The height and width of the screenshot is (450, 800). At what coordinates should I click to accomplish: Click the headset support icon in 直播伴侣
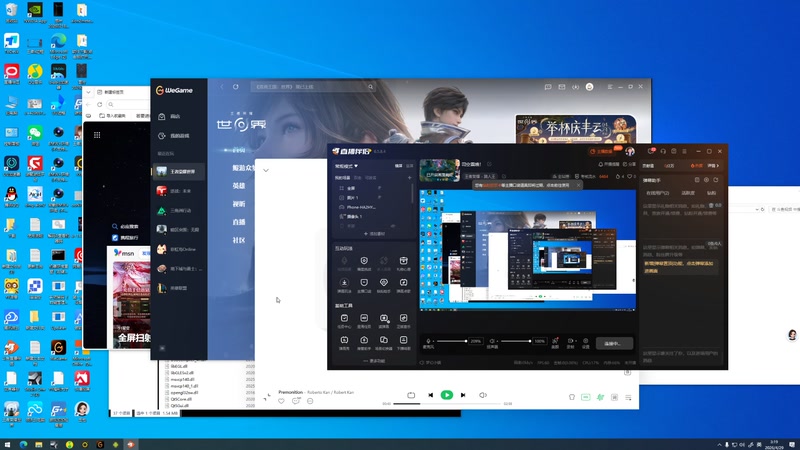click(x=663, y=152)
